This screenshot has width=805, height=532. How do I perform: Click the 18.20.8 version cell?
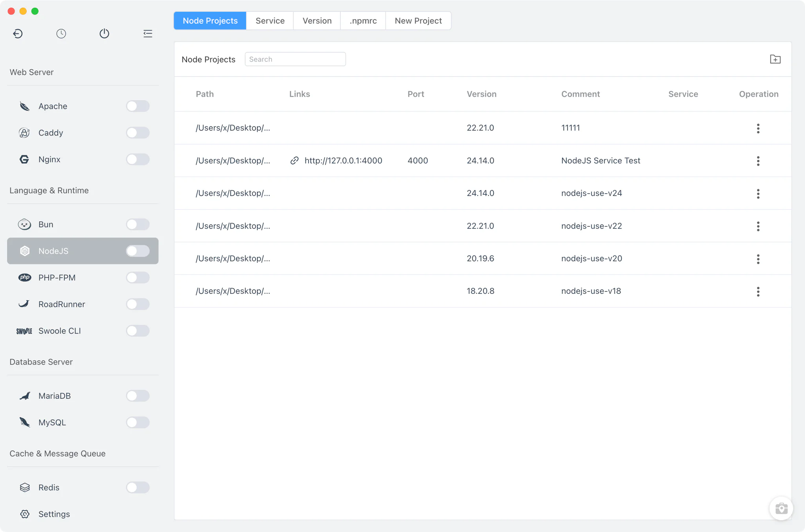click(x=480, y=291)
